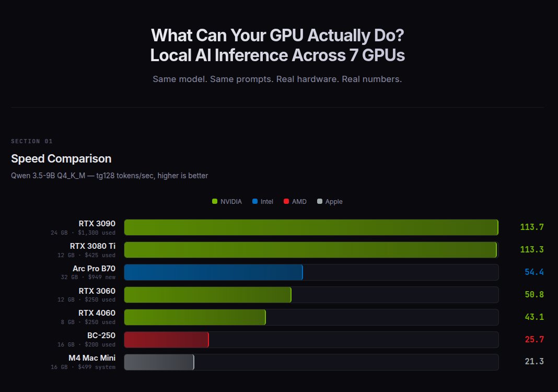Click the red AMD legend color square
This screenshot has width=558, height=392.
pyautogui.click(x=286, y=202)
